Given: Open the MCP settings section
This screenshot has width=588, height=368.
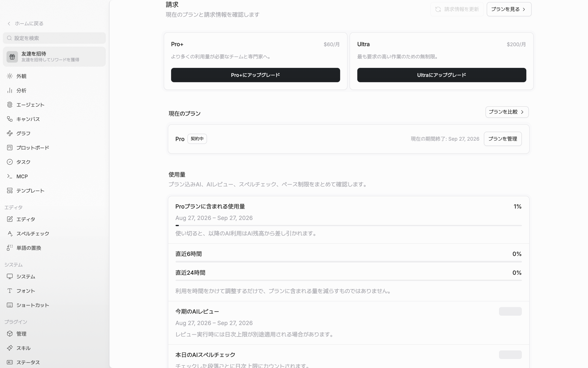Looking at the screenshot, I should point(54,176).
